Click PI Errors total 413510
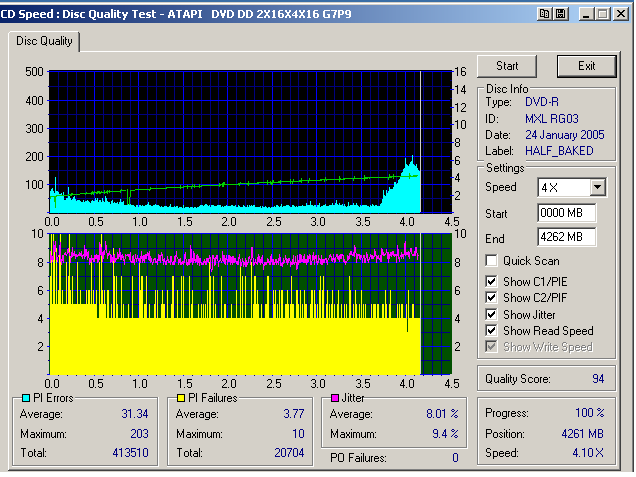The height and width of the screenshot is (477, 636). click(130, 453)
